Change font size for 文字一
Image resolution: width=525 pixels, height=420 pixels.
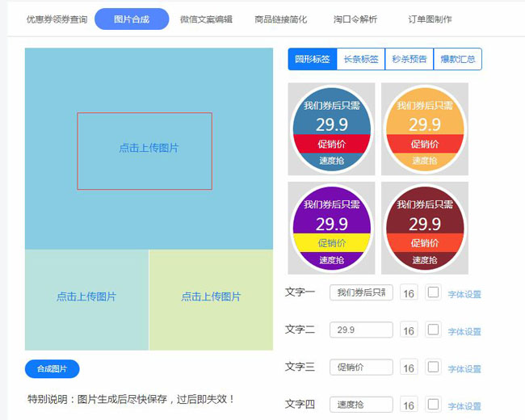point(409,293)
